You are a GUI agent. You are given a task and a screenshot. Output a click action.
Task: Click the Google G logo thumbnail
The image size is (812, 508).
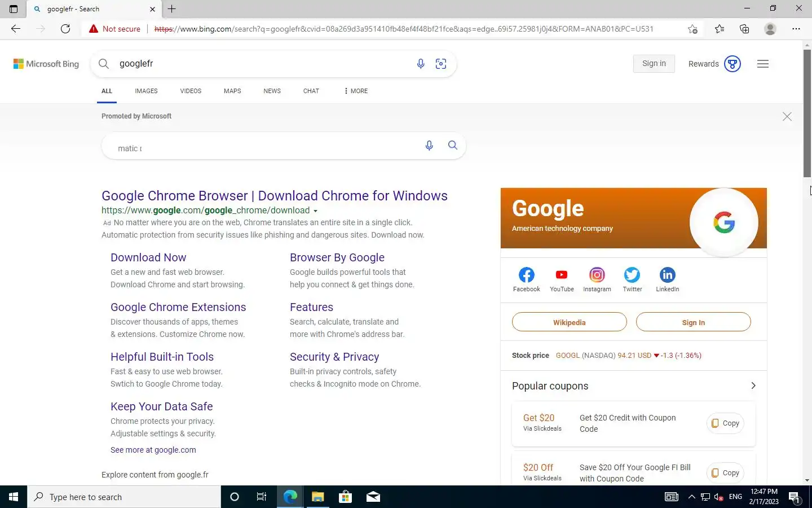(x=724, y=222)
